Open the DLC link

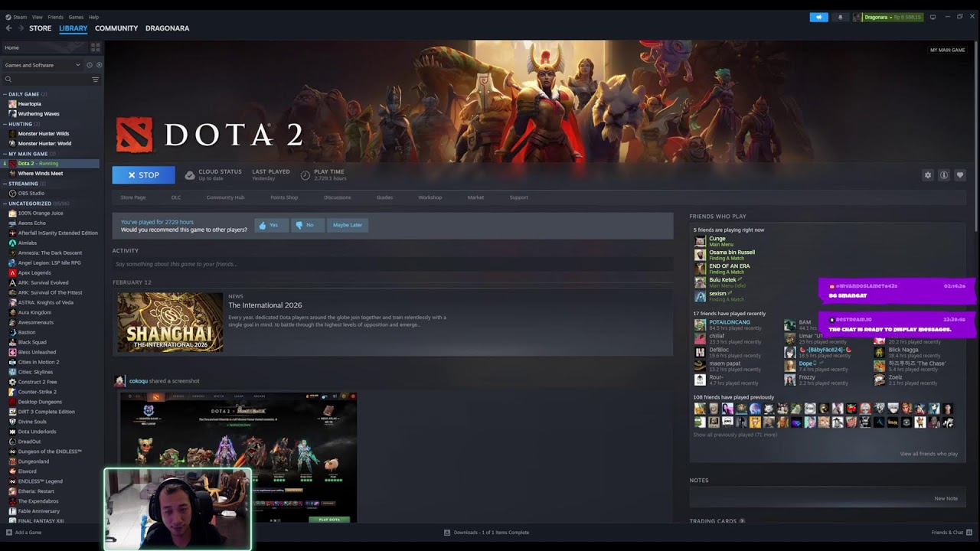(176, 197)
